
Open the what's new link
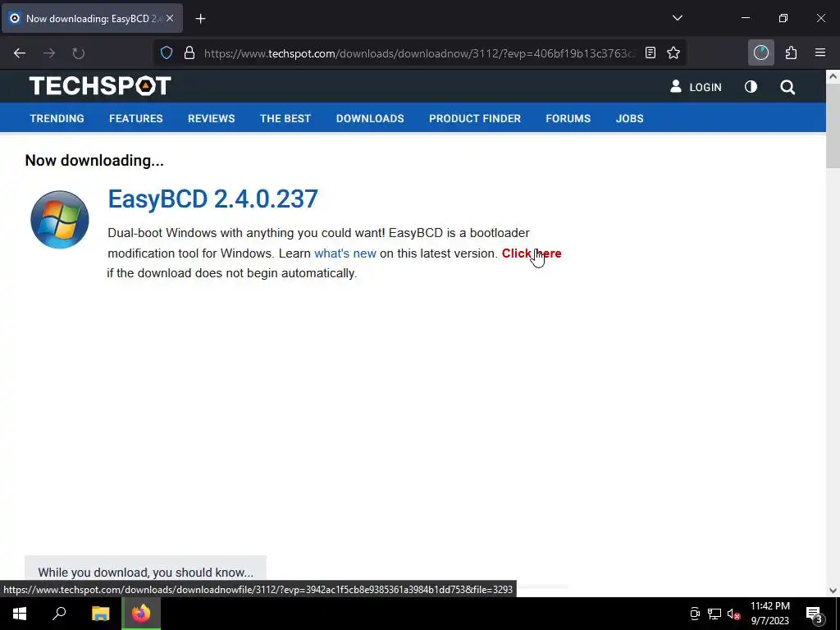pos(345,253)
